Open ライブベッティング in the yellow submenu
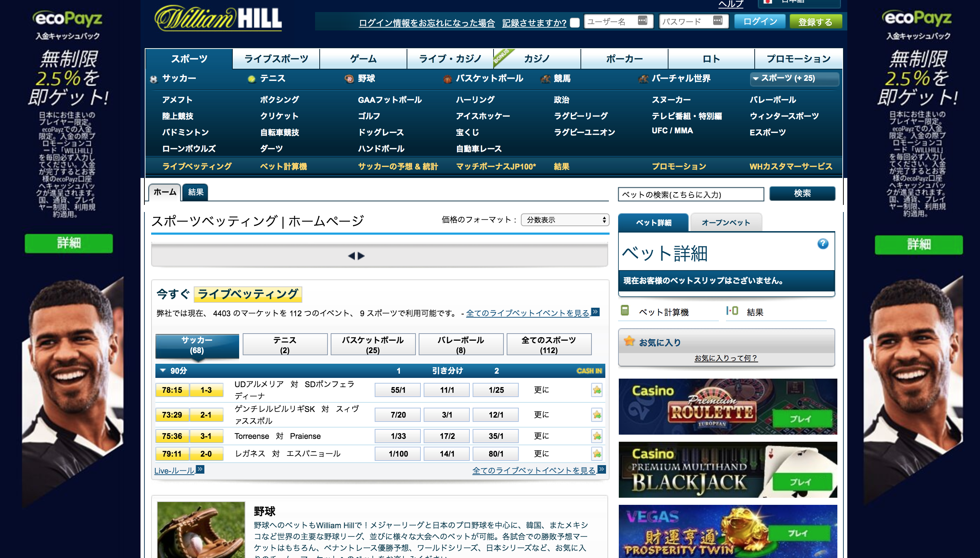The height and width of the screenshot is (558, 980). click(197, 166)
